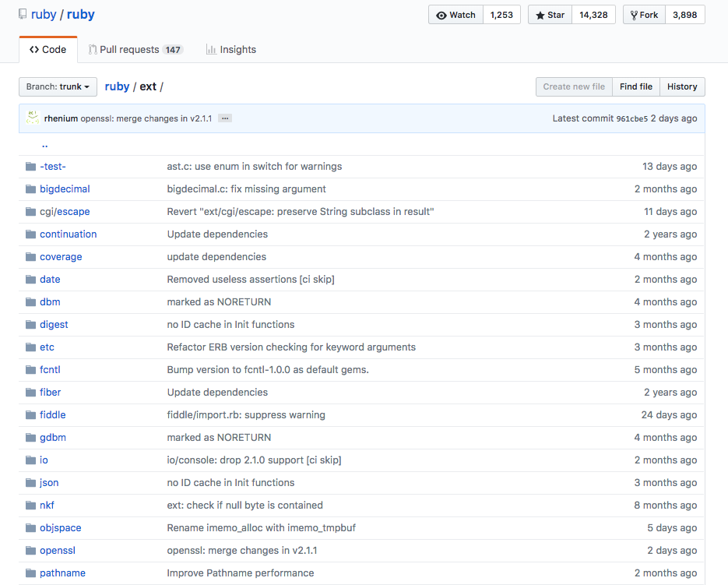Open commit "Bump version to fcntl-1.0.0 as default gems."
This screenshot has height=585, width=728.
(x=268, y=370)
